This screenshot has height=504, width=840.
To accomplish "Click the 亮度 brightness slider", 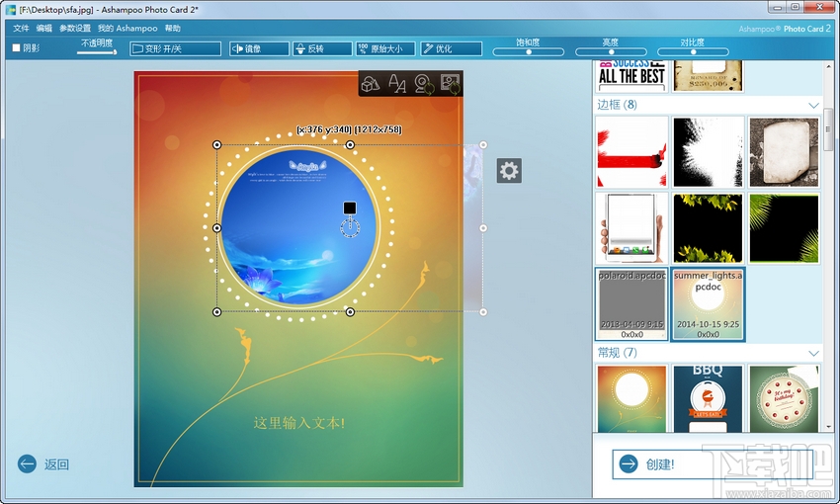I will [x=611, y=52].
